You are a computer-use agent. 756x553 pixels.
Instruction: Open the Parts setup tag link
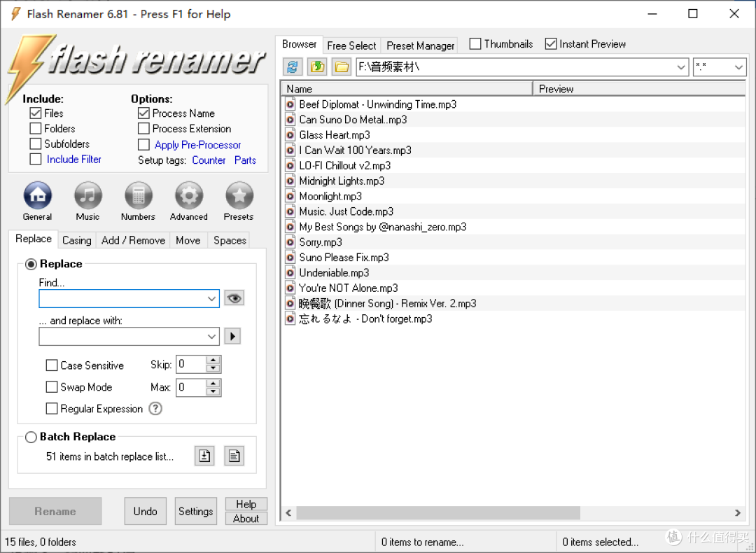(246, 160)
